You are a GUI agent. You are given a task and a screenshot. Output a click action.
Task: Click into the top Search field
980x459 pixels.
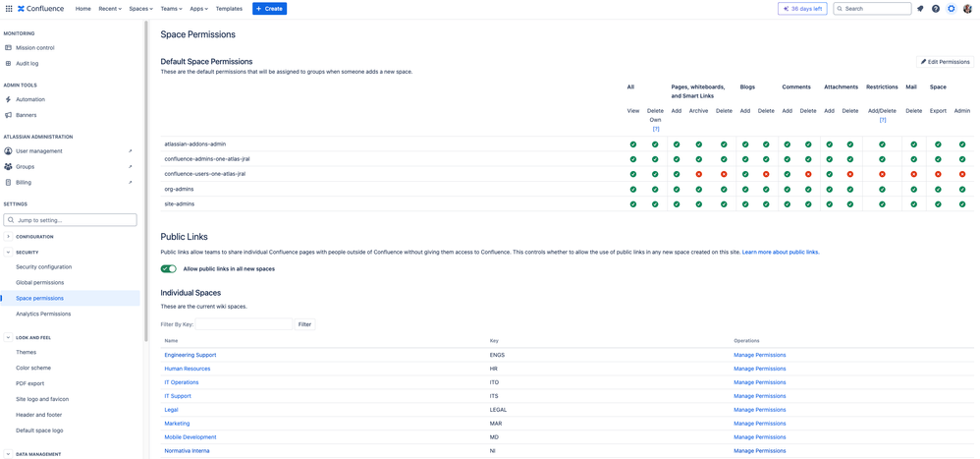tap(872, 9)
